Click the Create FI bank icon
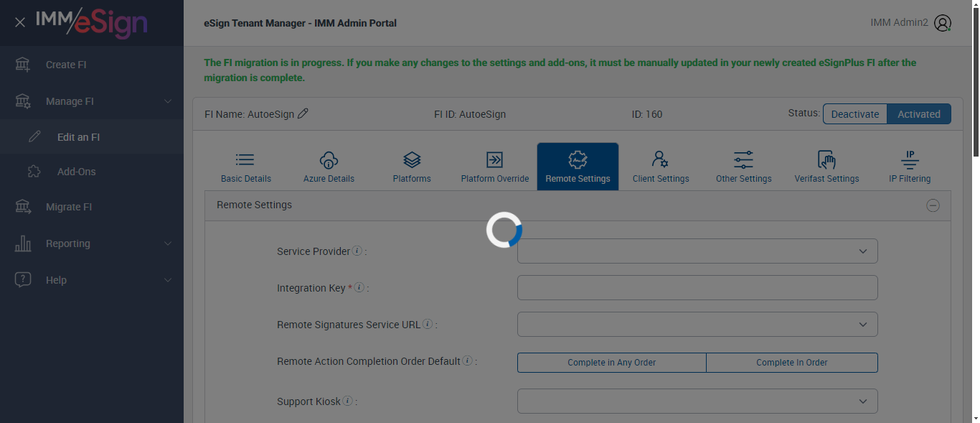The width and height of the screenshot is (980, 423). (x=23, y=65)
